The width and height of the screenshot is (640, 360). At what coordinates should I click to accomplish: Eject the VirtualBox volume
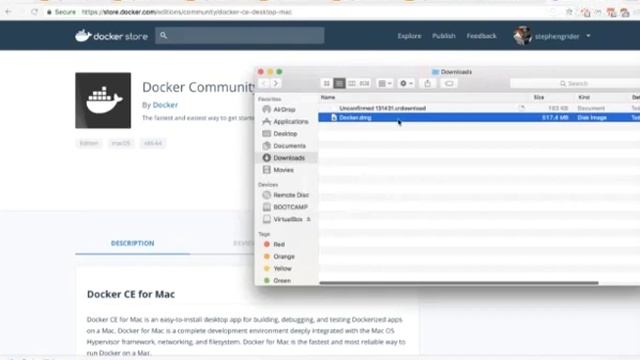pyautogui.click(x=309, y=219)
